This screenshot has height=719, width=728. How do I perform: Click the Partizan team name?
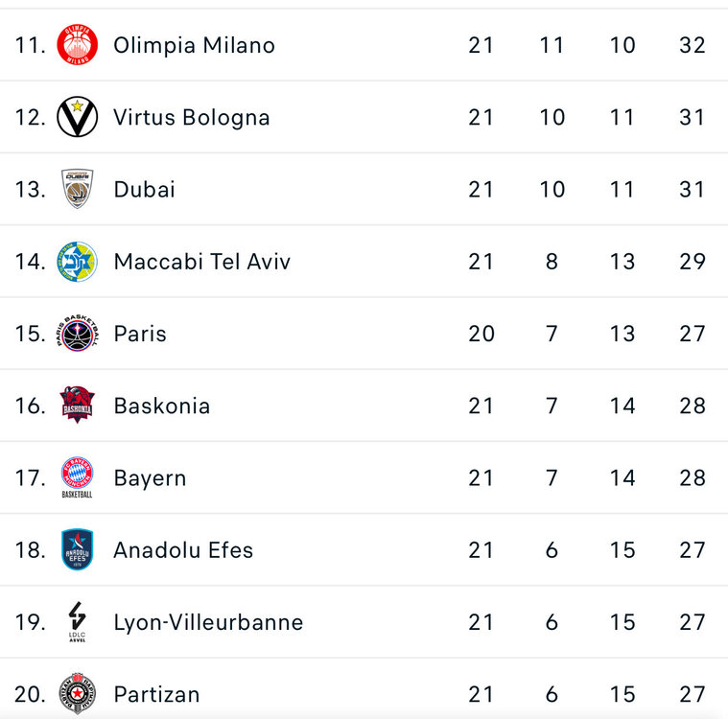point(156,693)
